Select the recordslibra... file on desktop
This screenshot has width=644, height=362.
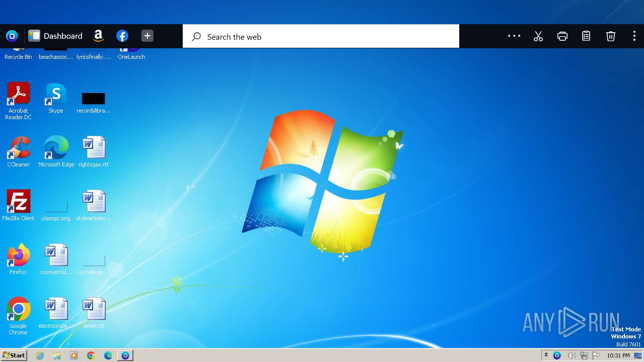click(94, 102)
